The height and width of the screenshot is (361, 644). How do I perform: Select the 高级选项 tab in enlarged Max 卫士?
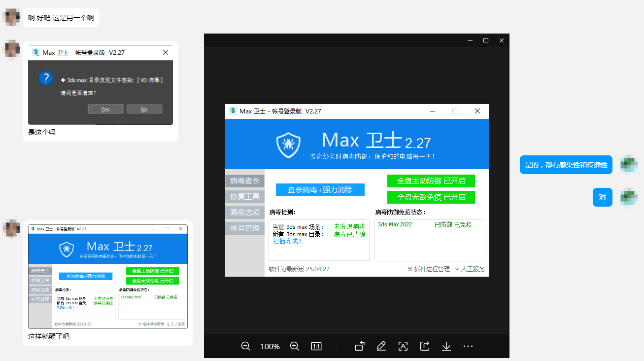[x=245, y=213]
